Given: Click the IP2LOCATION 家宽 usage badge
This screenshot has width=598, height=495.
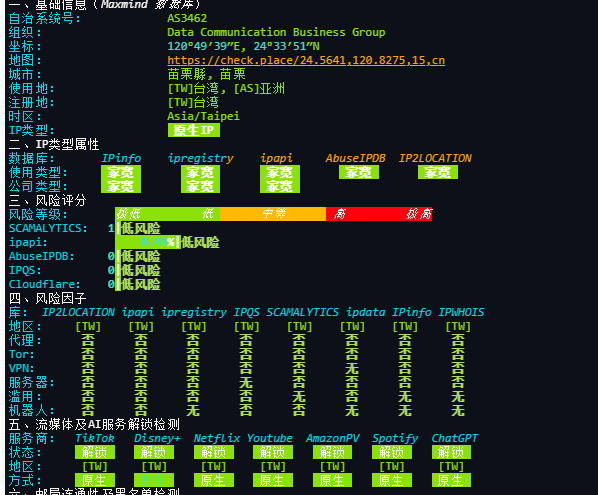Looking at the screenshot, I should coord(438,172).
